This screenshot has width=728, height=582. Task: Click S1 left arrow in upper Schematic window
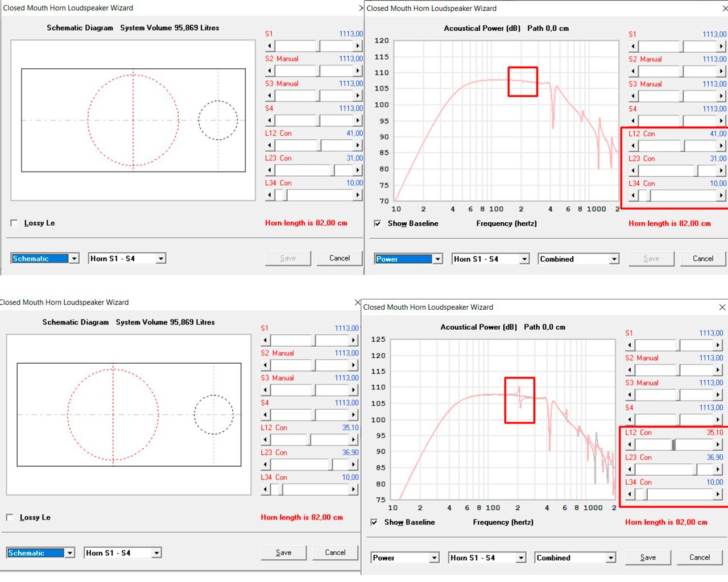270,46
